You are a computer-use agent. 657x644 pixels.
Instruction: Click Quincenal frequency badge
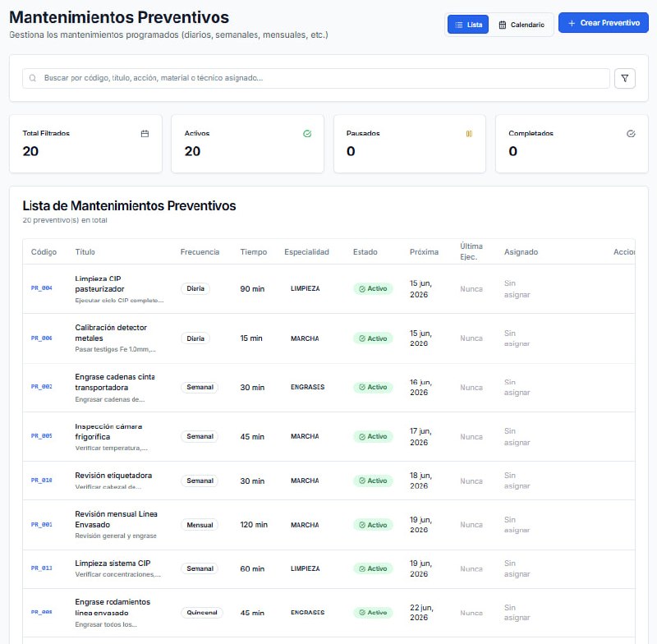pyautogui.click(x=202, y=612)
